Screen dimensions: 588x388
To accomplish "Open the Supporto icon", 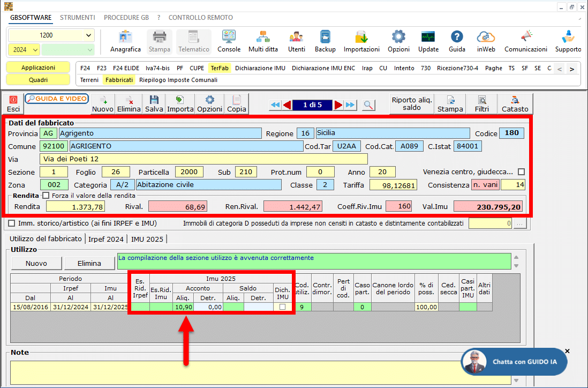I will click(568, 41).
